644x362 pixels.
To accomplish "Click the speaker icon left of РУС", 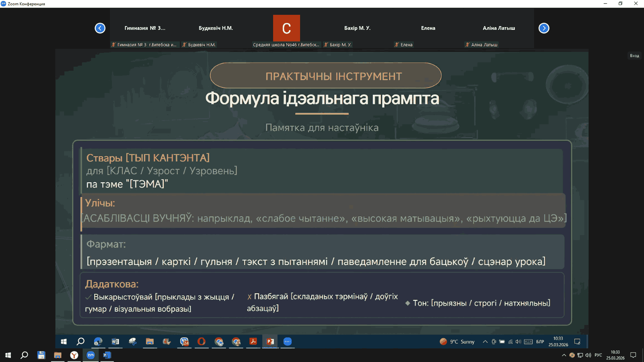I will pyautogui.click(x=588, y=355).
